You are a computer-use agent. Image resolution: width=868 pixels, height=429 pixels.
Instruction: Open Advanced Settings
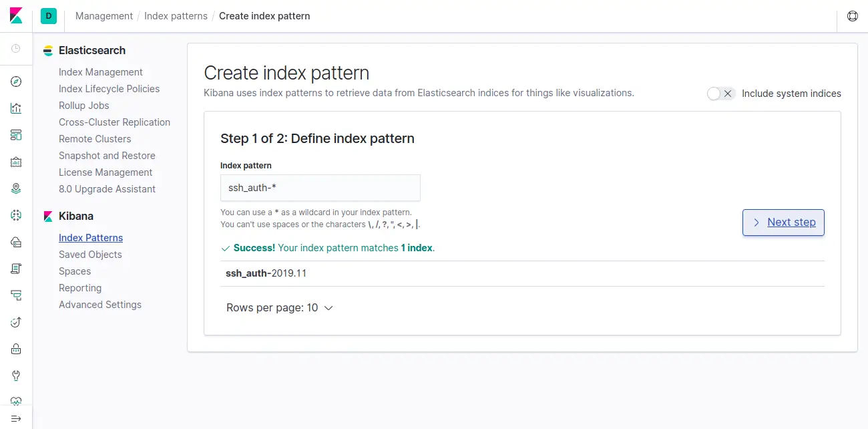click(x=100, y=305)
